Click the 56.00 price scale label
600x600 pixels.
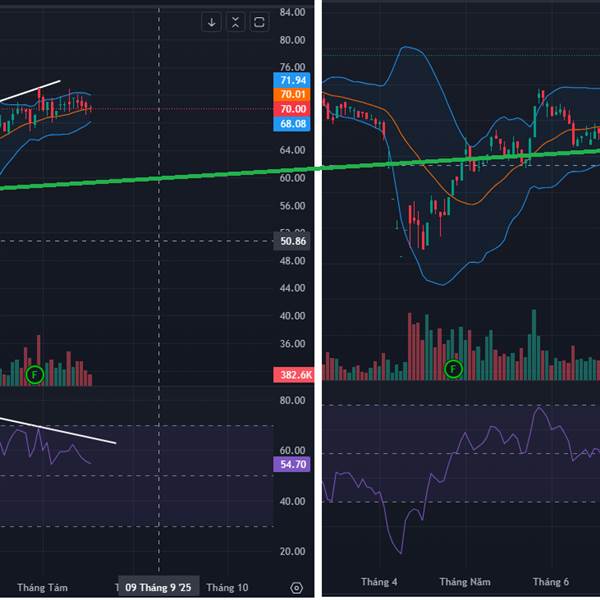tap(292, 206)
